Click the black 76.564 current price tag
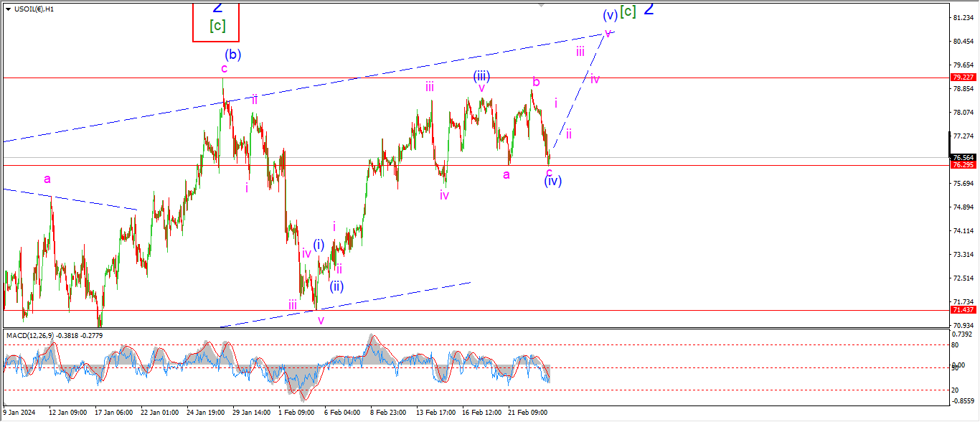 tap(961, 157)
